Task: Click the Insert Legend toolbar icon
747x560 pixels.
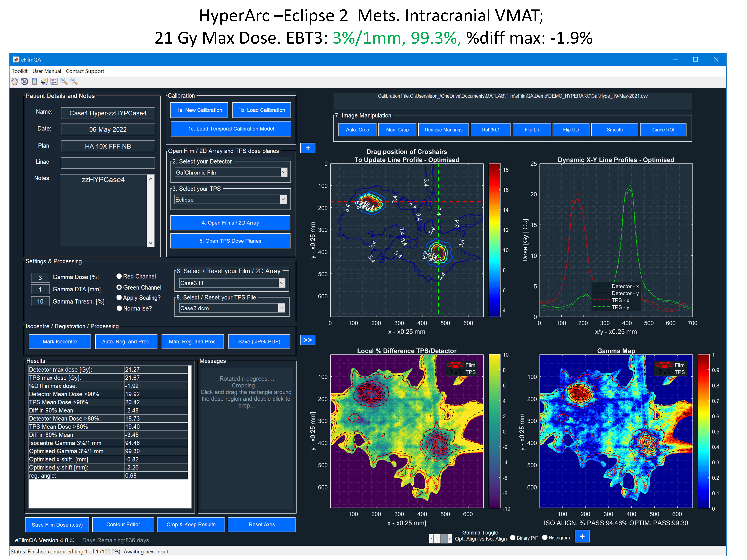Action: pos(54,81)
